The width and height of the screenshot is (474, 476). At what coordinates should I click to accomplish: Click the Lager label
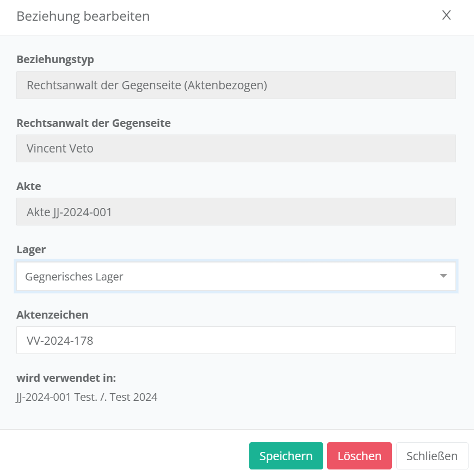[31, 249]
